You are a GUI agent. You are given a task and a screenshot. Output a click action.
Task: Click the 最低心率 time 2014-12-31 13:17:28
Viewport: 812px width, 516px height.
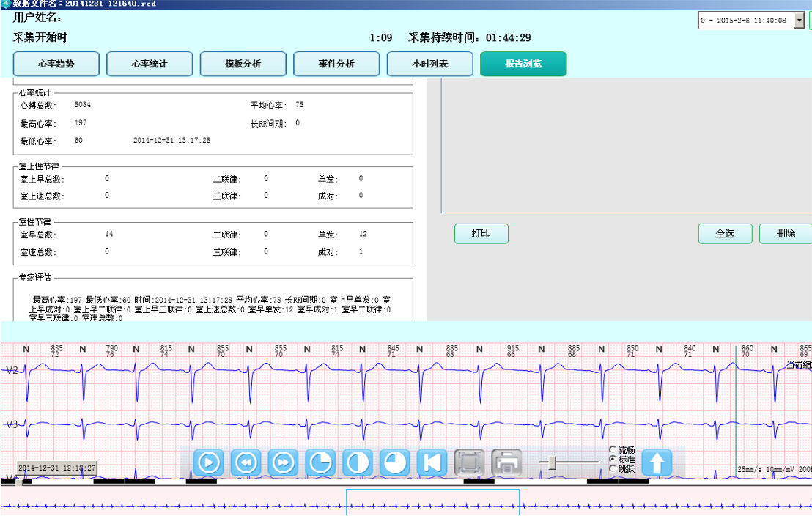tap(172, 141)
